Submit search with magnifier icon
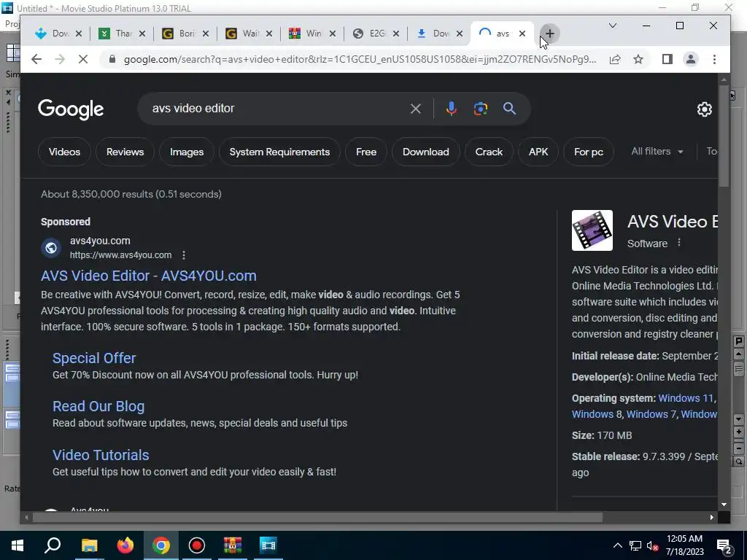This screenshot has height=560, width=747. click(x=509, y=109)
